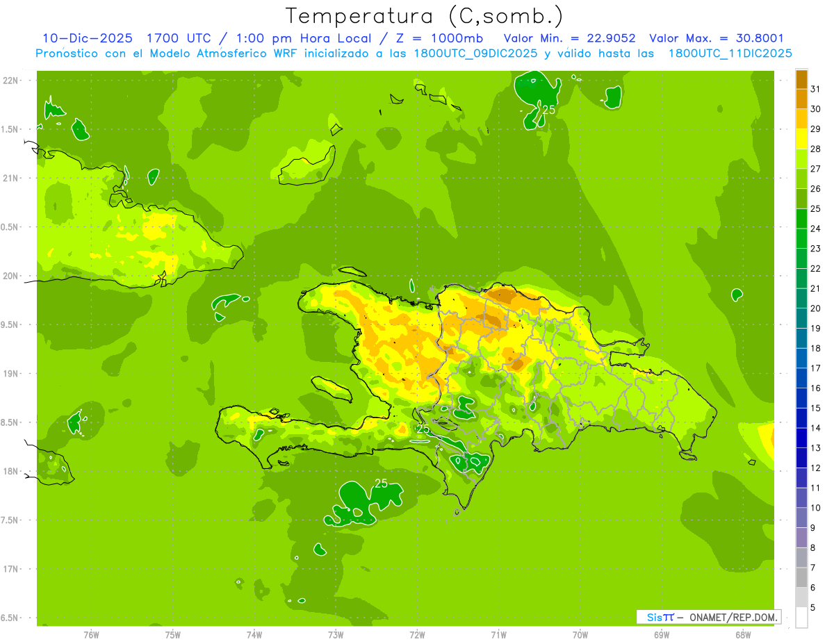This screenshot has height=644, width=834.
Task: Click the legend value "25" on the color scale
Action: 815,208
